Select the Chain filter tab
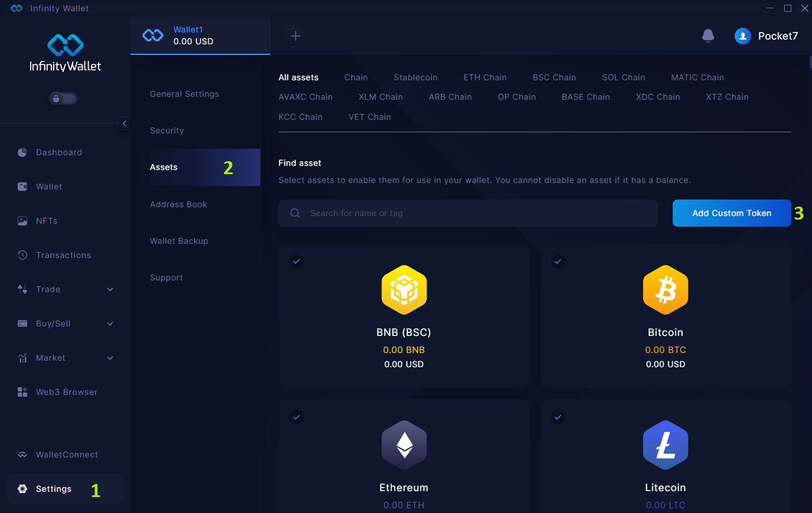Viewport: 812px width, 513px height. (x=356, y=77)
